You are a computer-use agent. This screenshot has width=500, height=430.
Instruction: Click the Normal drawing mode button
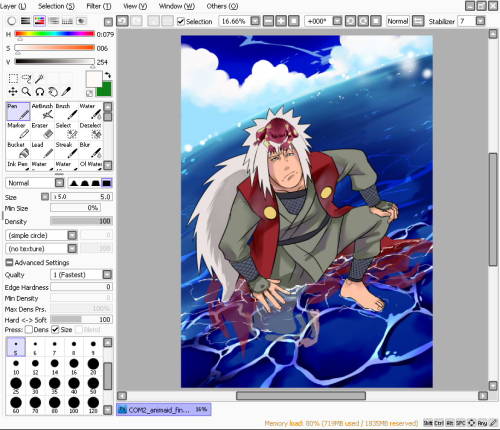coord(398,21)
